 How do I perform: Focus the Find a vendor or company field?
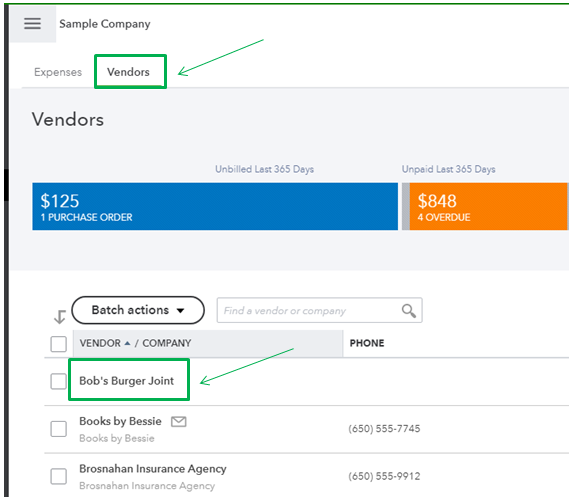[308, 310]
